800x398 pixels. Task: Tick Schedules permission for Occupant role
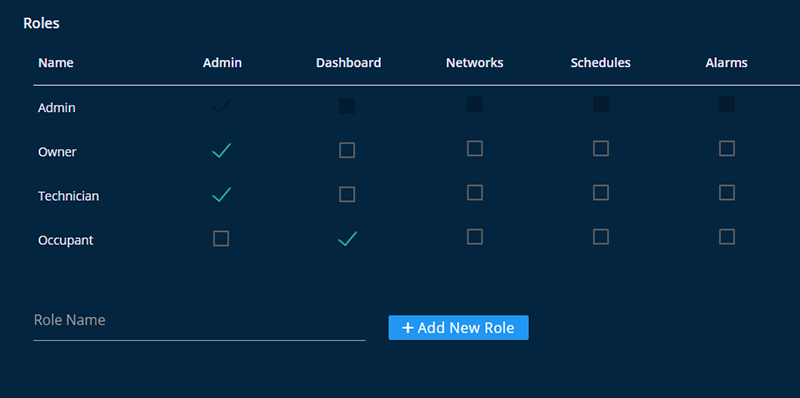[601, 237]
